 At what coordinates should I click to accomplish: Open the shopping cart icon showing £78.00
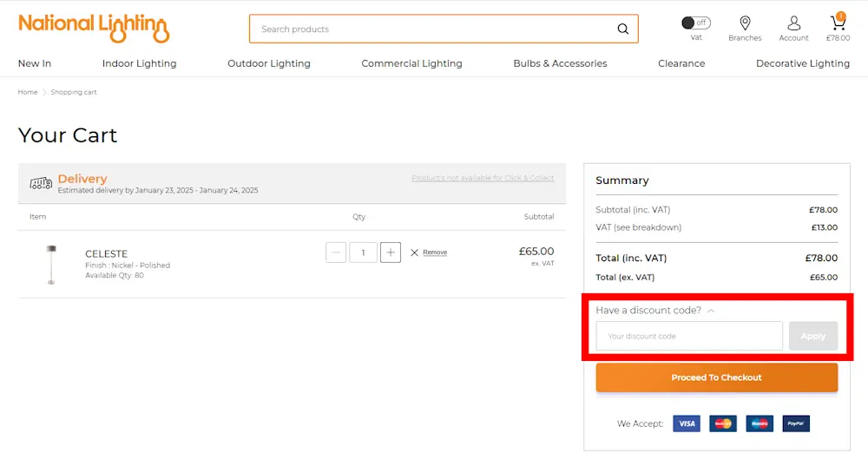[838, 23]
